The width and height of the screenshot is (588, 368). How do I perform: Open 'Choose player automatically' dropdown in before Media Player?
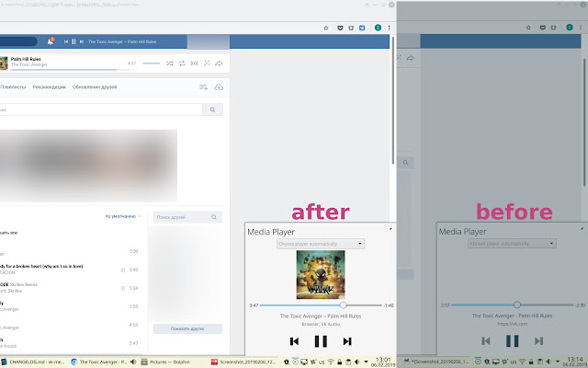512,243
